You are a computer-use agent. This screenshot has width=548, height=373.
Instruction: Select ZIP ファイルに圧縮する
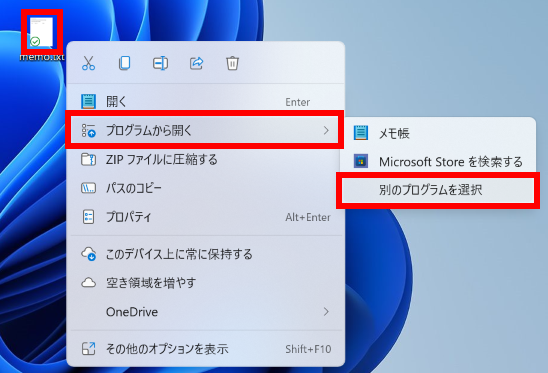click(205, 159)
